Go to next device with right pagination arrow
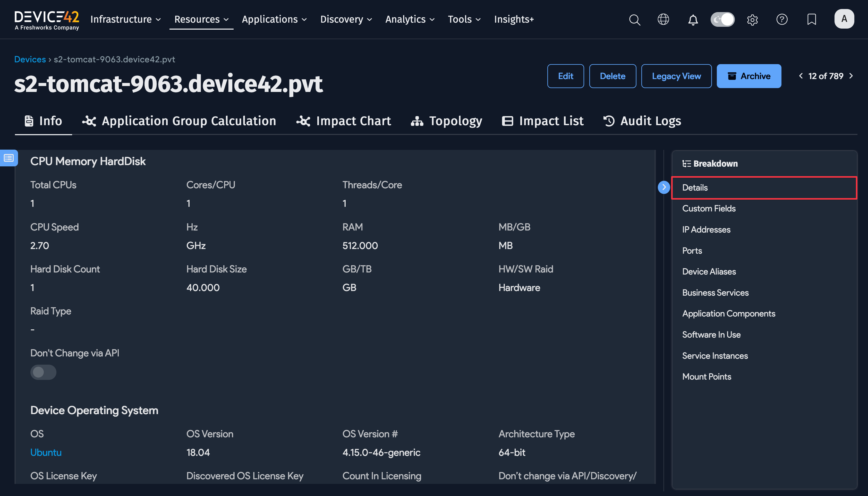868x496 pixels. pyautogui.click(x=851, y=76)
